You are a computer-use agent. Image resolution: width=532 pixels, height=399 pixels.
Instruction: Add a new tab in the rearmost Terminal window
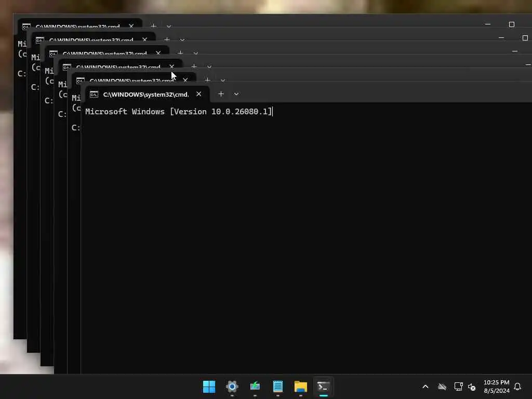point(153,26)
